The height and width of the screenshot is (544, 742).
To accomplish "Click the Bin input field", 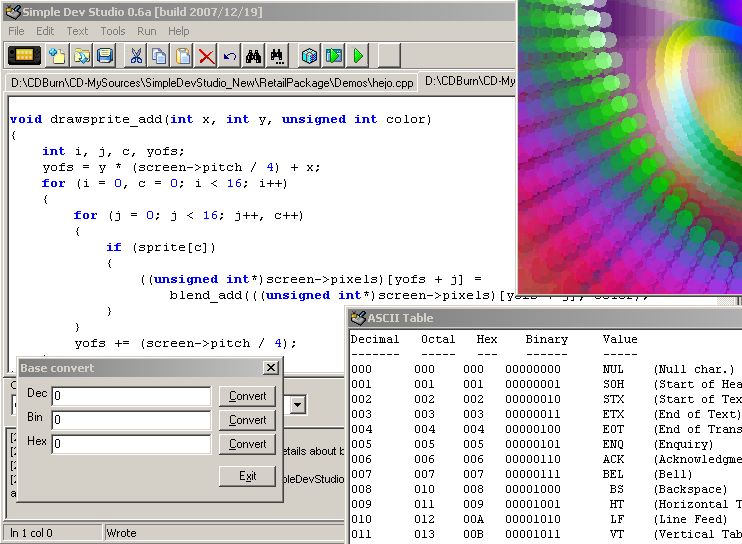I will (x=131, y=420).
